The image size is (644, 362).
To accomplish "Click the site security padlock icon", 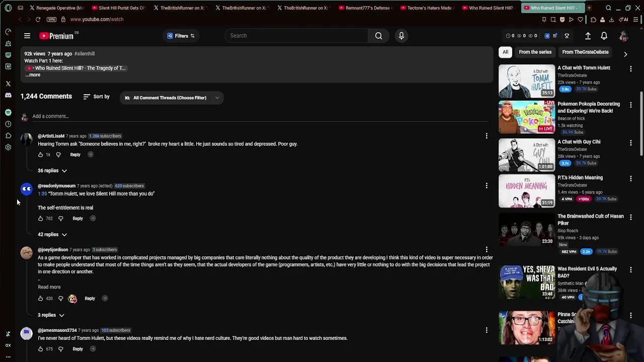I will coord(63,19).
